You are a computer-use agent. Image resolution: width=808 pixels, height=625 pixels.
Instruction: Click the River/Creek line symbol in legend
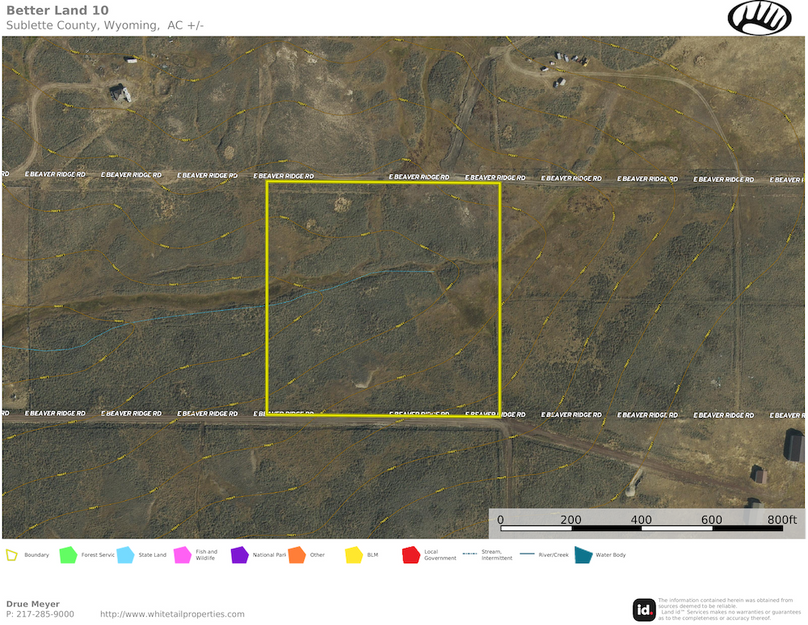pos(526,554)
